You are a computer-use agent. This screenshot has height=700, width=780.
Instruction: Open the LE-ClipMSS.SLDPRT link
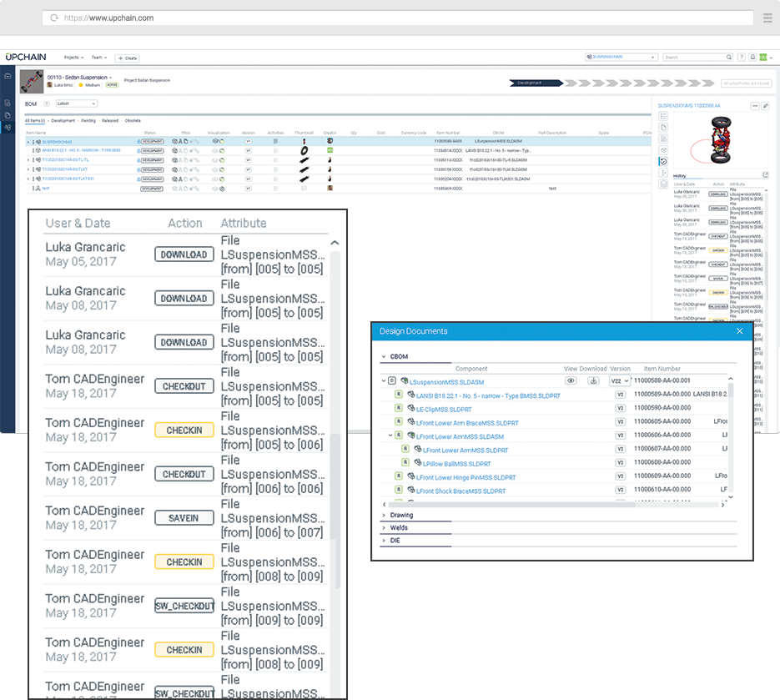click(x=444, y=410)
